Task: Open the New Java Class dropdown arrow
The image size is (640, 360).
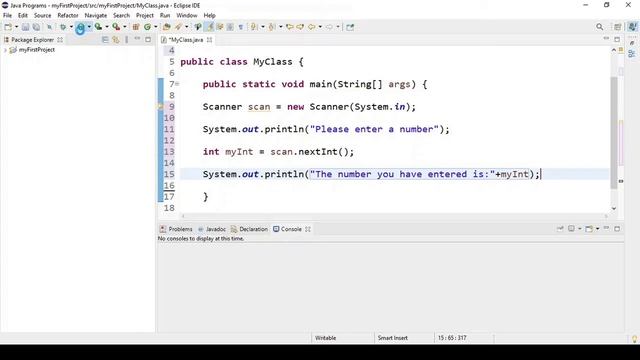Action: [x=156, y=27]
